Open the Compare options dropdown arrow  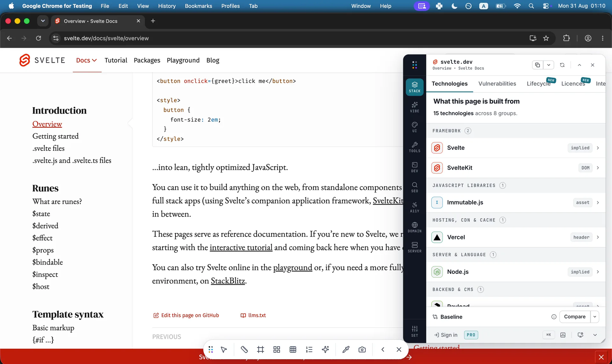pos(595,317)
